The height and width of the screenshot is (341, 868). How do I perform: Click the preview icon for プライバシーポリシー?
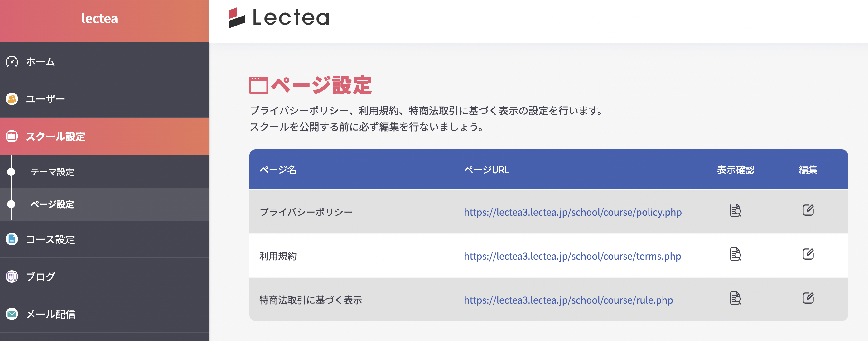coord(735,210)
